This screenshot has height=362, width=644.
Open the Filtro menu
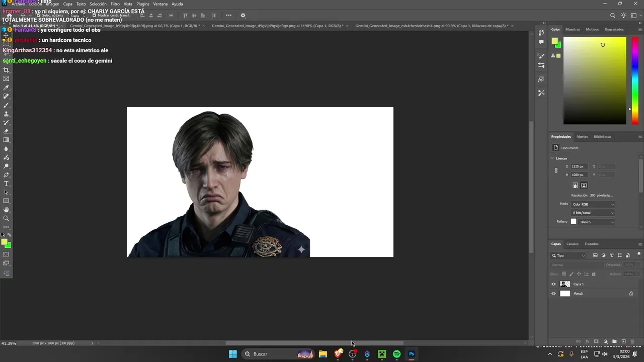pyautogui.click(x=115, y=4)
